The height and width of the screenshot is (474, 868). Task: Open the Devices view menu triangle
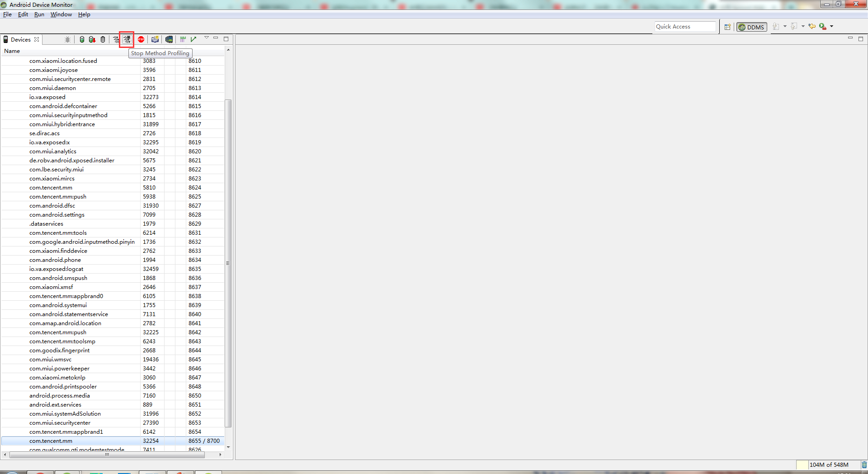[x=207, y=38]
